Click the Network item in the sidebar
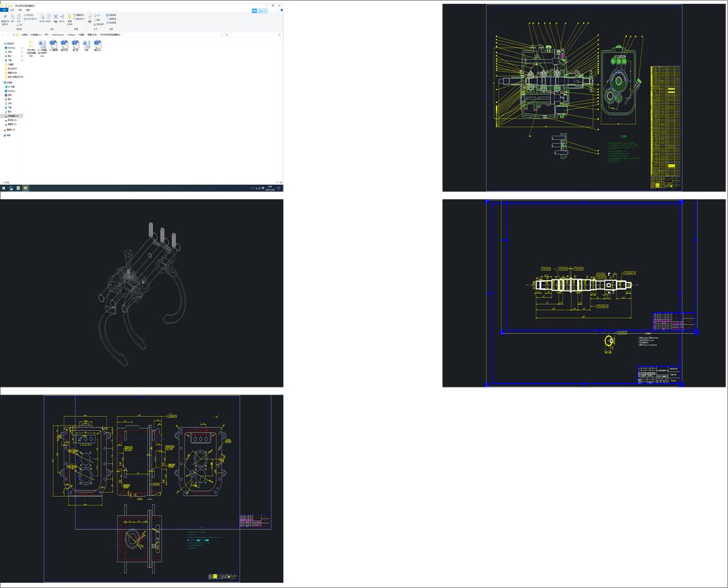 9,135
